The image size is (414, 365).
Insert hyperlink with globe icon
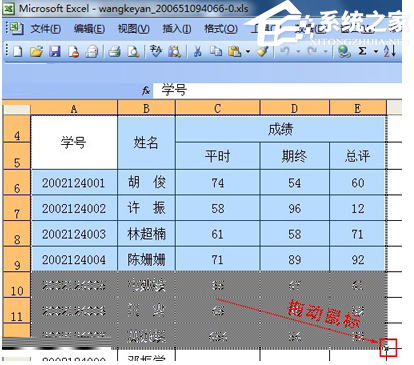(344, 52)
